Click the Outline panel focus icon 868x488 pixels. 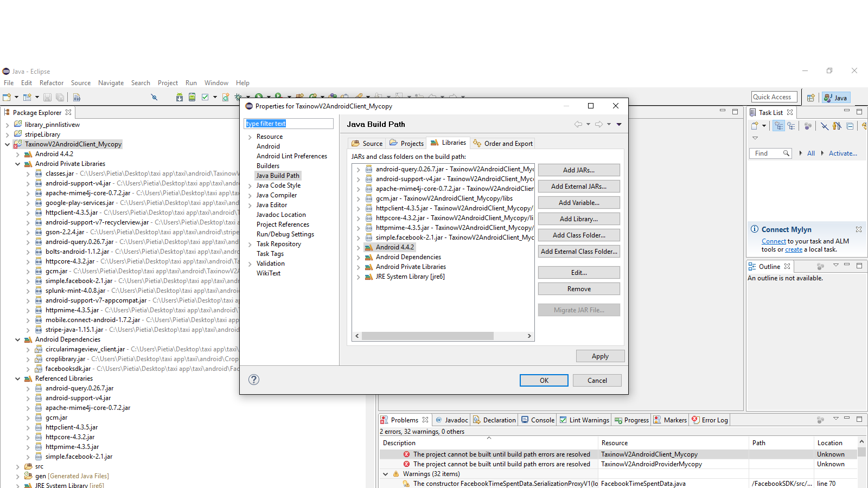pyautogui.click(x=820, y=266)
